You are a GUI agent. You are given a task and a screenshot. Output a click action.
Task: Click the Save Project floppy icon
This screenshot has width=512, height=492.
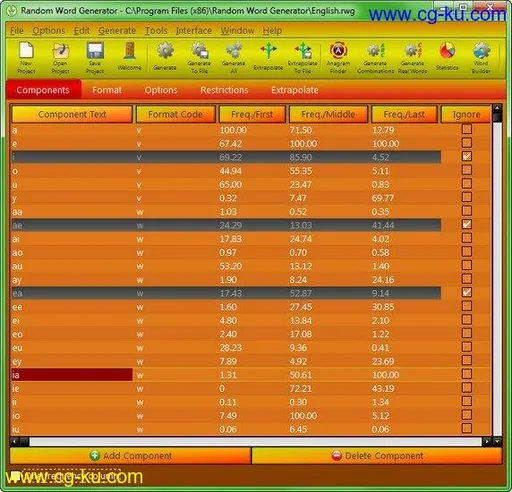pos(95,57)
